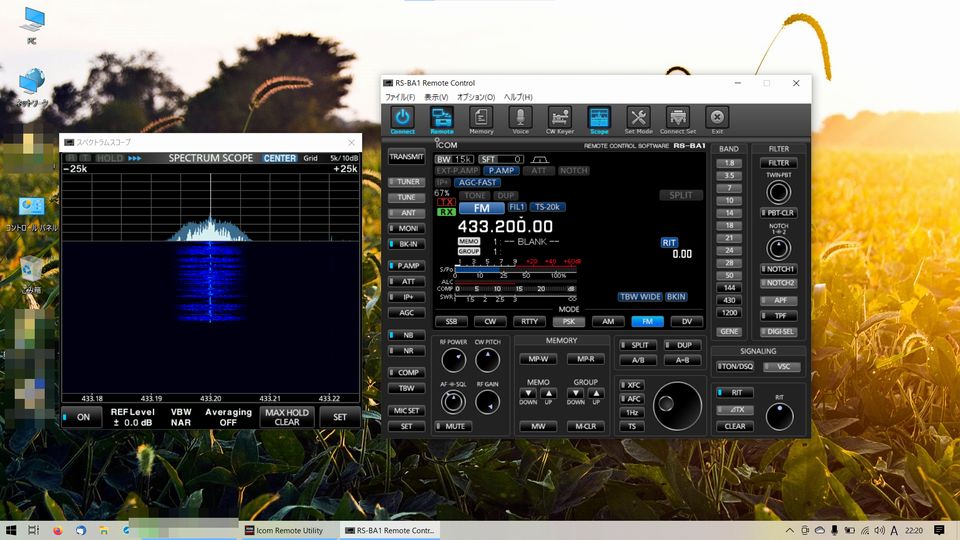Click the spectrum scope waterfall display
The width and height of the screenshot is (960, 540).
point(211,317)
